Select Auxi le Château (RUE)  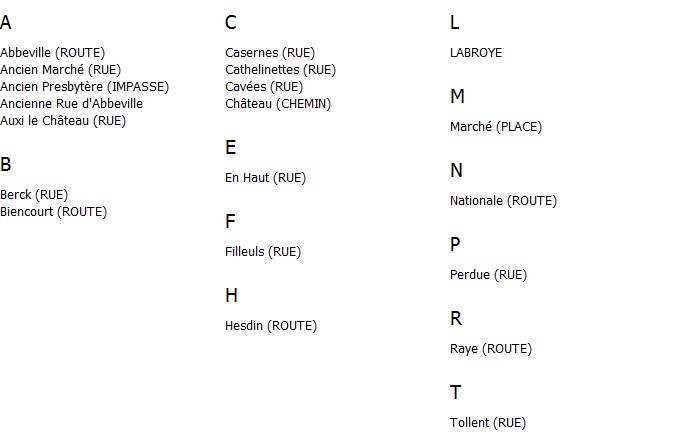pos(63,121)
